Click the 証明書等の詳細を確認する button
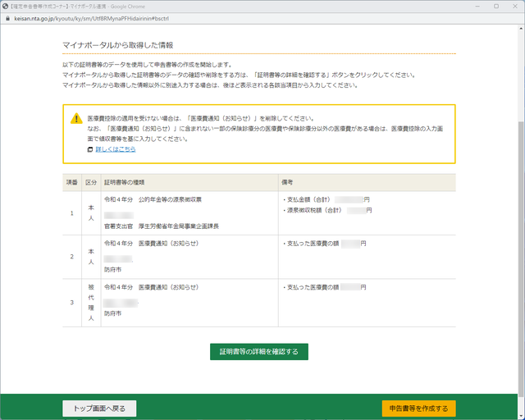This screenshot has width=525, height=420. coord(259,352)
